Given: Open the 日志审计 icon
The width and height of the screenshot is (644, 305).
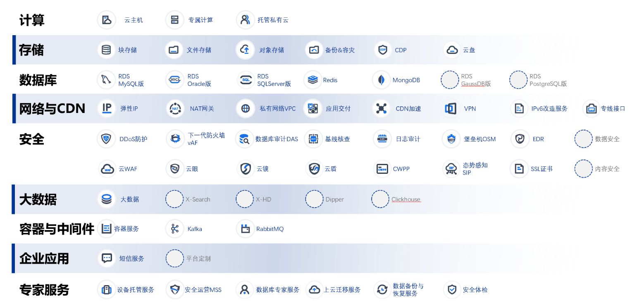Looking at the screenshot, I should pos(382,139).
